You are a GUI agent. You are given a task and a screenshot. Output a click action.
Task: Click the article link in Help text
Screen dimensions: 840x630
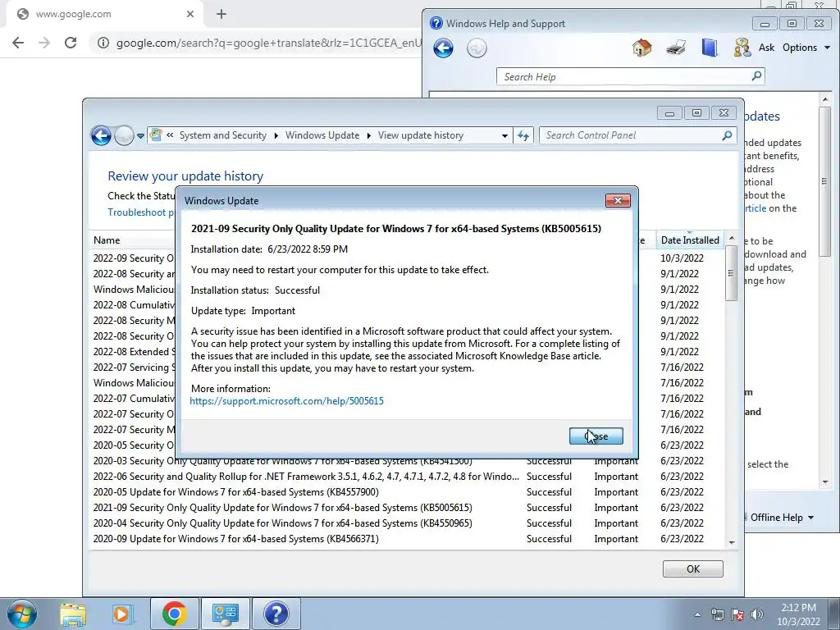[x=756, y=208]
